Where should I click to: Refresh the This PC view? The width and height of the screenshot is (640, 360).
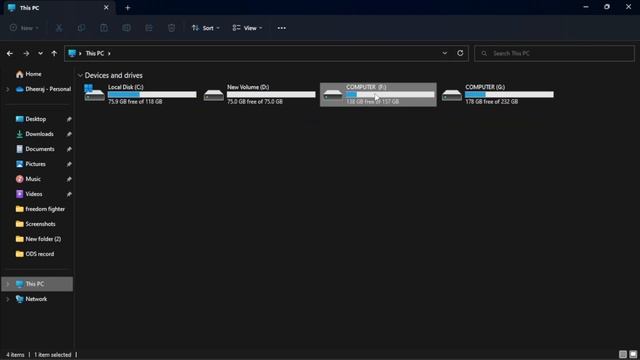pyautogui.click(x=460, y=53)
